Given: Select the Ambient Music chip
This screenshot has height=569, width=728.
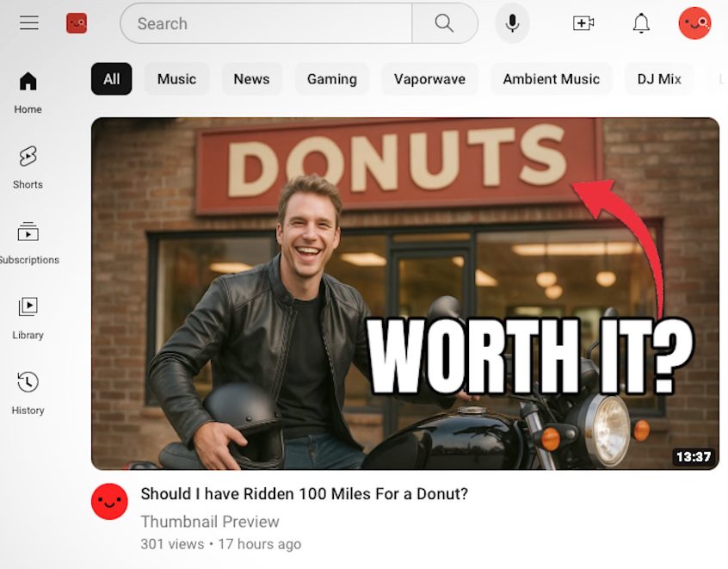Looking at the screenshot, I should coord(551,79).
